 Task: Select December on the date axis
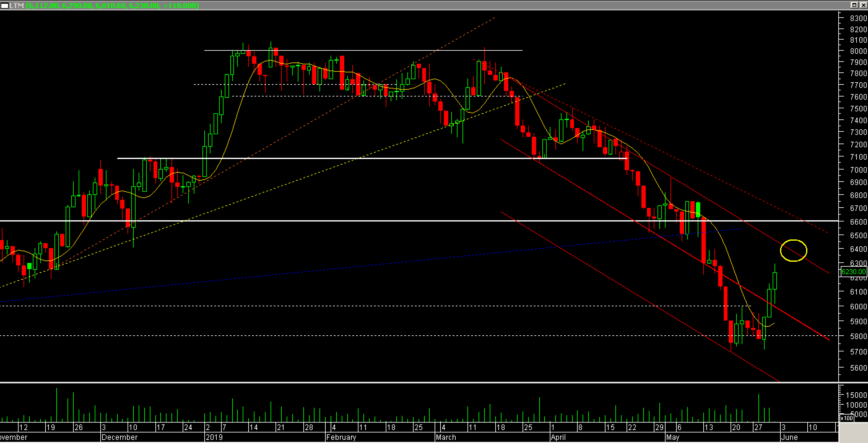119,437
